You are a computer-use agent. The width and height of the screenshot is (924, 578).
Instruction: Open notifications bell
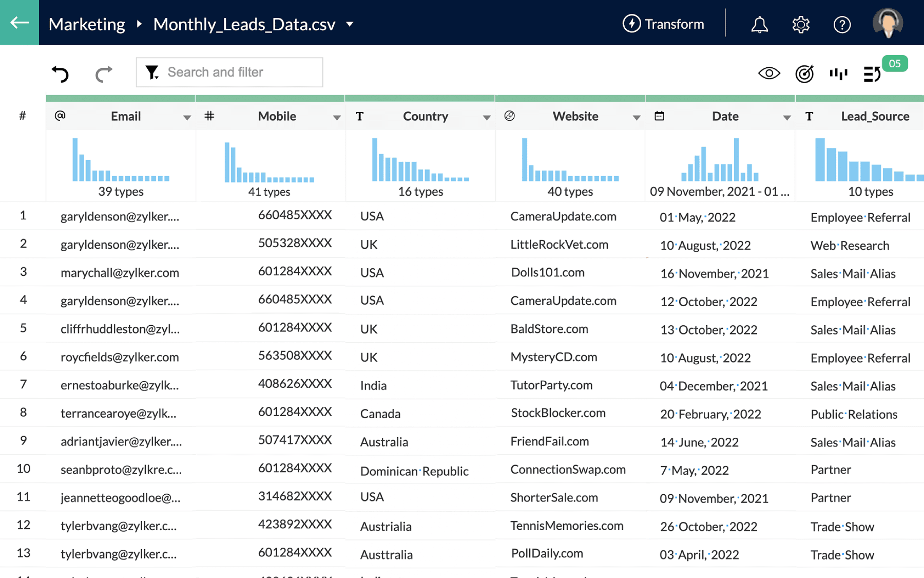tap(759, 24)
